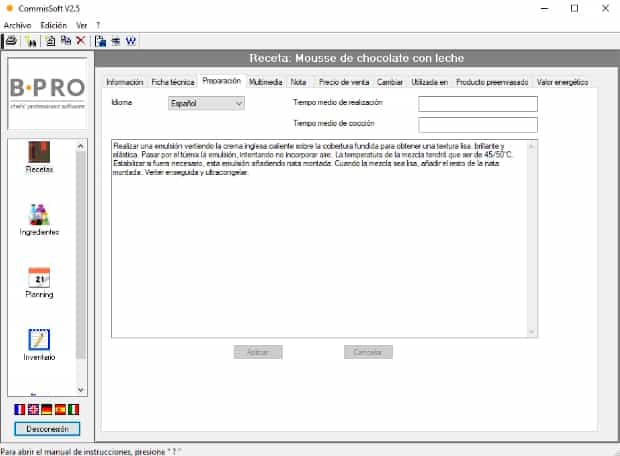
Task: Open the Planning calendar icon
Action: 39,282
